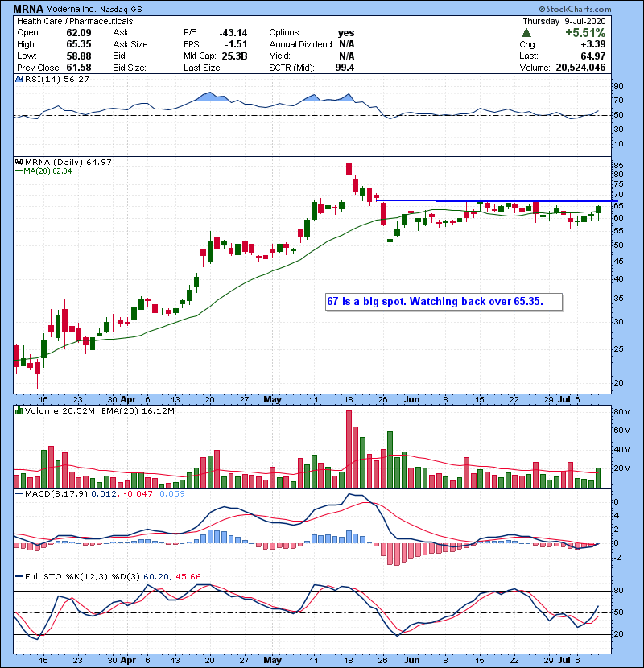The image size is (644, 668).
Task: Click the Nasdaq GS exchange label
Action: [x=121, y=9]
